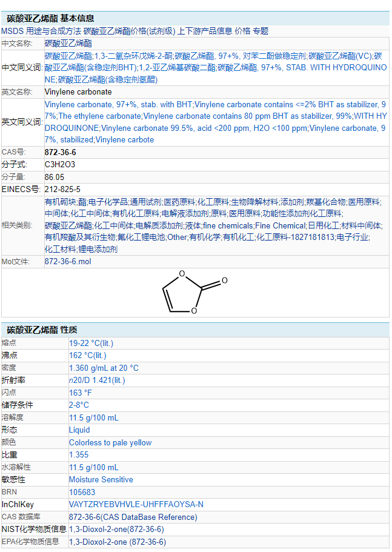Viewport: 392px width, 552px height.
Task: Click the 溶解度 row value 11.5 g/100 mL
Action: click(93, 418)
